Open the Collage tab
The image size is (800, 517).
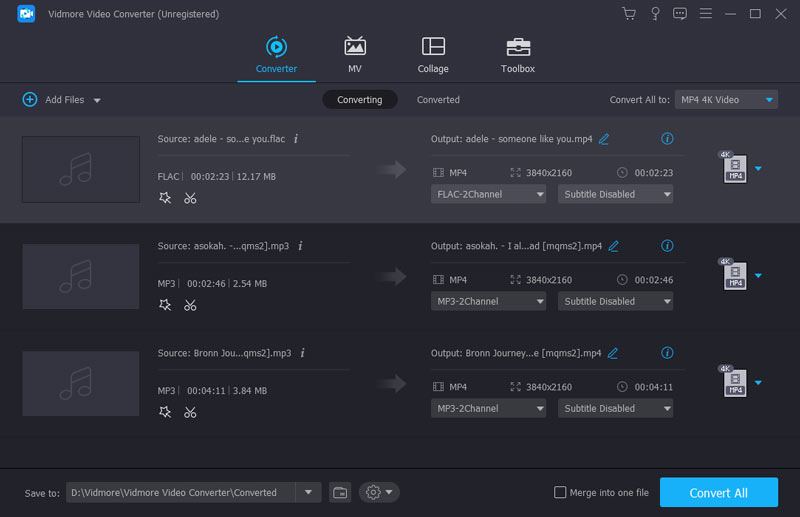tap(433, 55)
